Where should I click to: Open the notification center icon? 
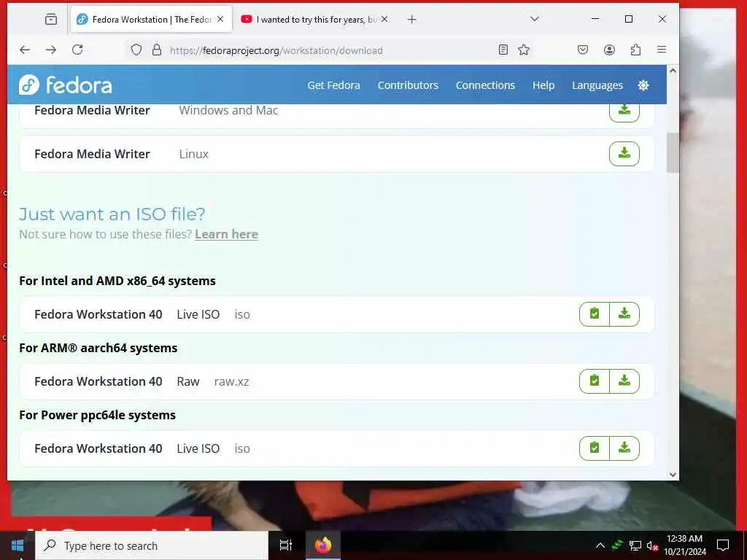[x=723, y=545]
